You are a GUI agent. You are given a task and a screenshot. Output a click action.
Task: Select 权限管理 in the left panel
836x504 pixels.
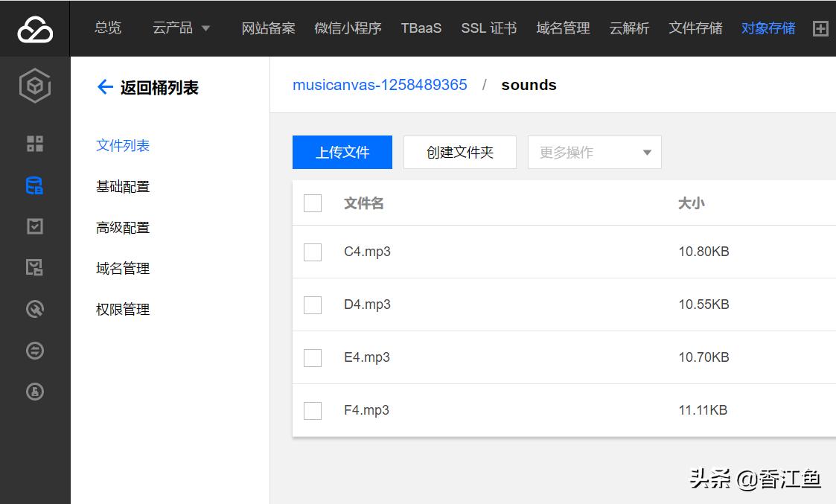pos(122,309)
